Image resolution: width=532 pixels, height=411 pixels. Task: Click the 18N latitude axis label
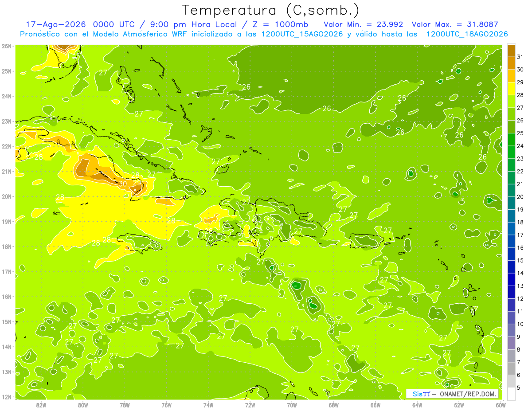pos(6,247)
